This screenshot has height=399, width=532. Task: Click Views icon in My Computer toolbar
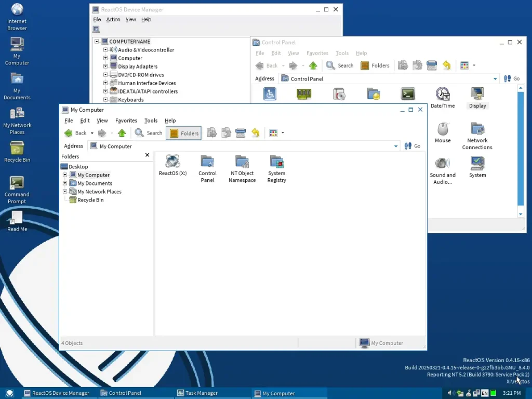pos(273,133)
